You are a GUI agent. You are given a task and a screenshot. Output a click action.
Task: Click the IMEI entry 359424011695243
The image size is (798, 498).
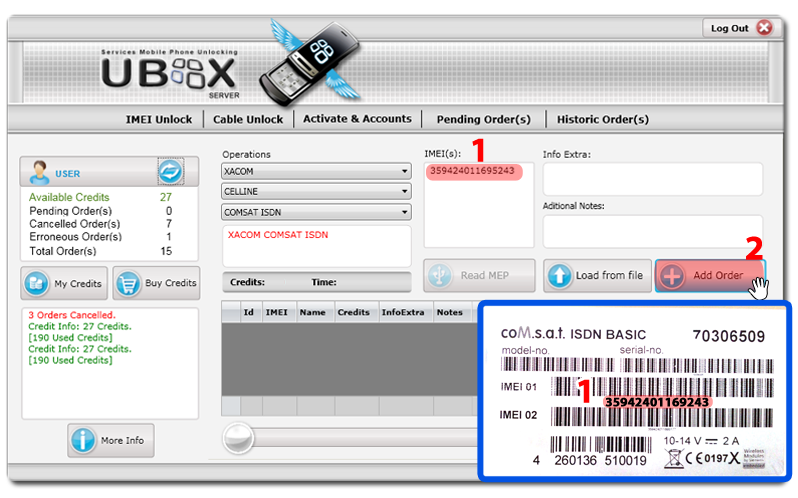click(473, 171)
